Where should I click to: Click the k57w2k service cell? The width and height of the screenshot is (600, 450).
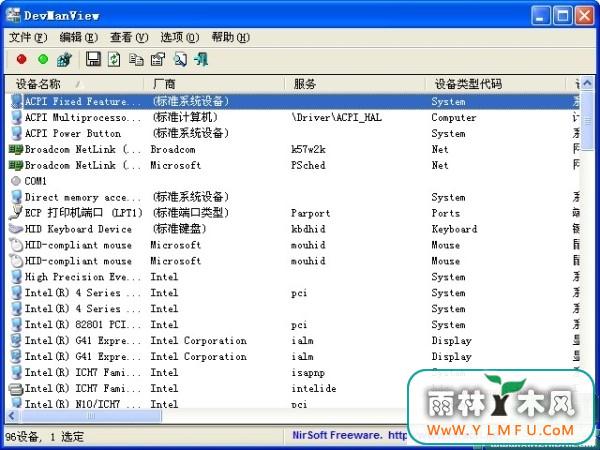[x=308, y=149]
